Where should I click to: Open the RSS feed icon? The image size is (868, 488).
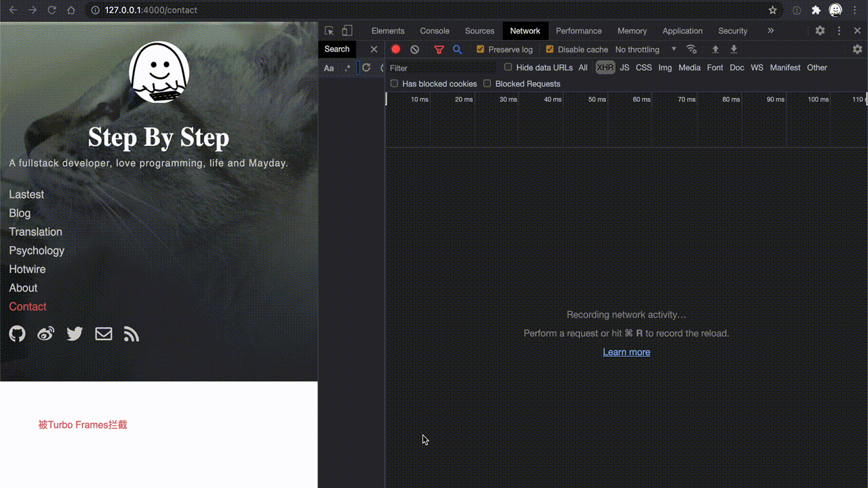coord(132,333)
